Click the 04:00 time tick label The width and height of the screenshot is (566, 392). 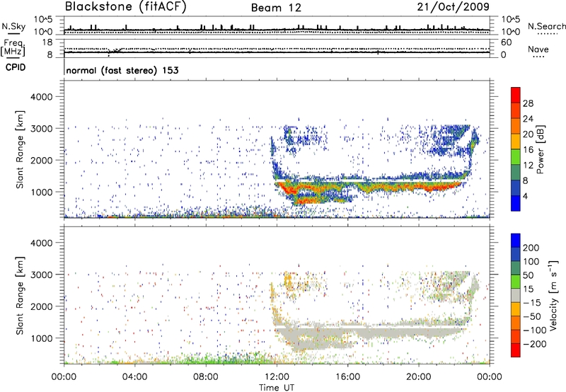pyautogui.click(x=134, y=377)
